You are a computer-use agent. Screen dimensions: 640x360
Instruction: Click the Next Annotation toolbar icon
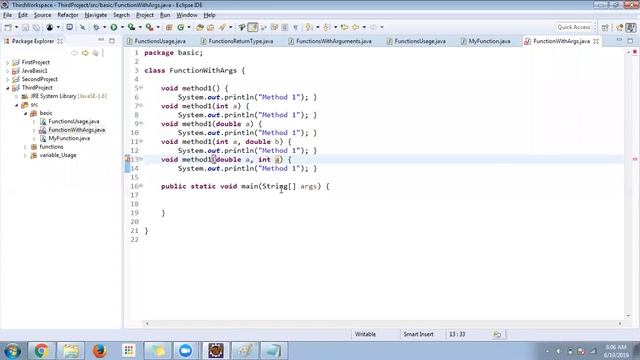[309, 27]
